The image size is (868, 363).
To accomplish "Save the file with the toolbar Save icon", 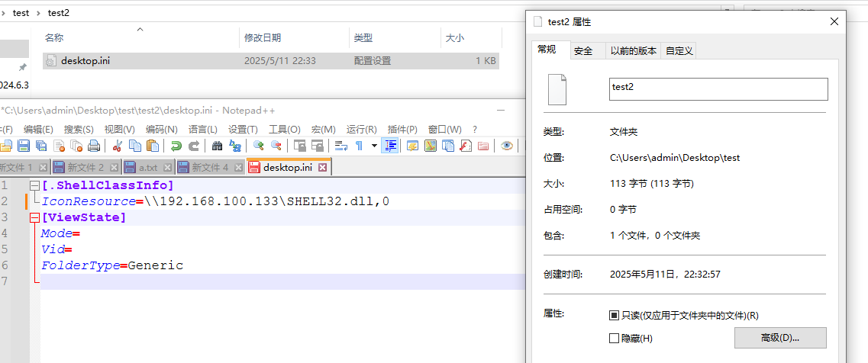I will pyautogui.click(x=24, y=146).
